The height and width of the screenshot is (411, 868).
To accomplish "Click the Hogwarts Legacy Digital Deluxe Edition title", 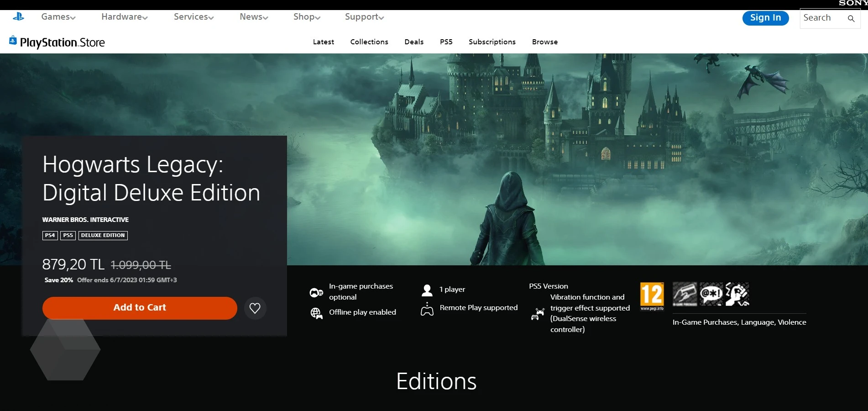I will (x=152, y=179).
